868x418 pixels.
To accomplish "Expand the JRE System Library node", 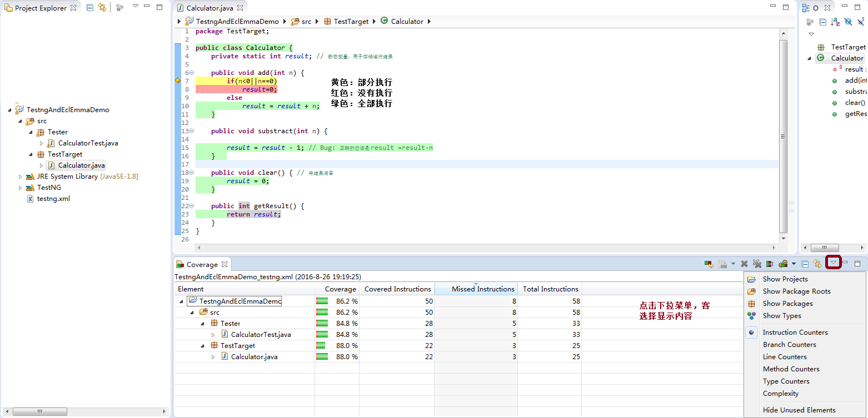I will (21, 177).
